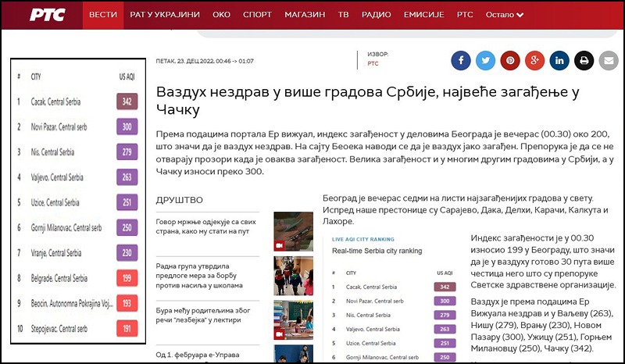Open article Бура међу родитељима

click(203, 315)
